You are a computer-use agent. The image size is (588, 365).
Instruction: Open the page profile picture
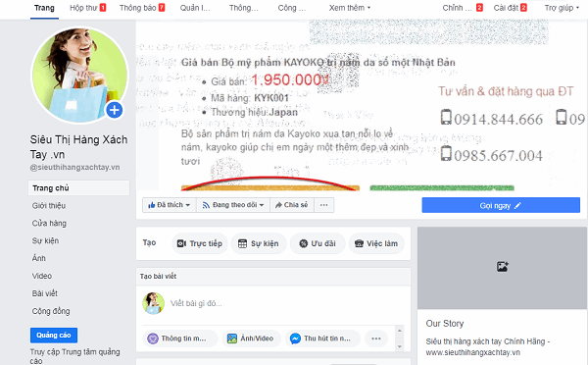point(79,75)
